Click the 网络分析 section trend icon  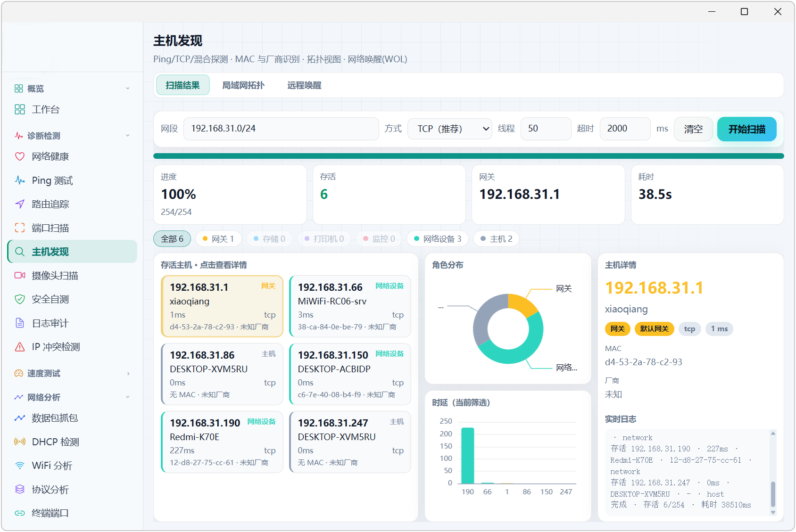click(19, 397)
